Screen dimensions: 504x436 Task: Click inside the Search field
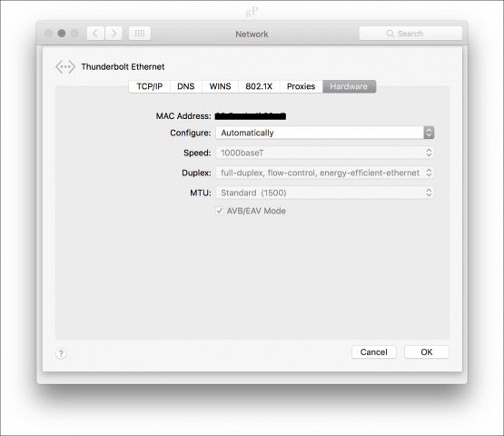click(x=410, y=34)
